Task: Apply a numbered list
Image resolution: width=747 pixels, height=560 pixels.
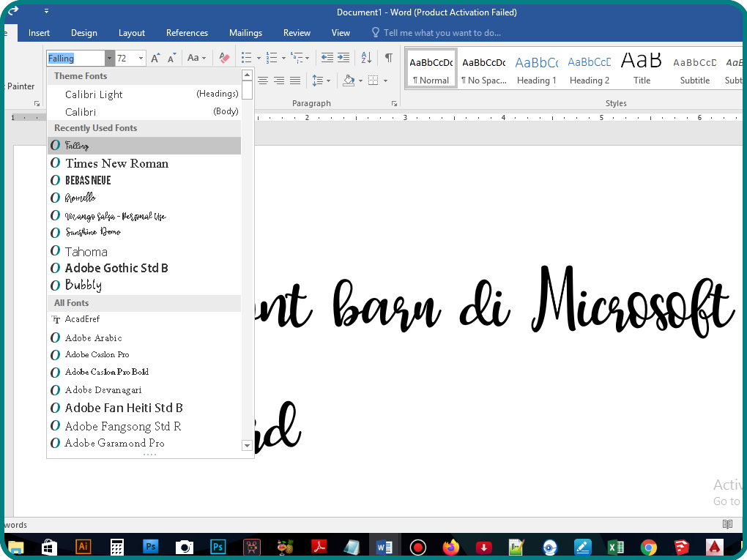Action: pyautogui.click(x=272, y=58)
